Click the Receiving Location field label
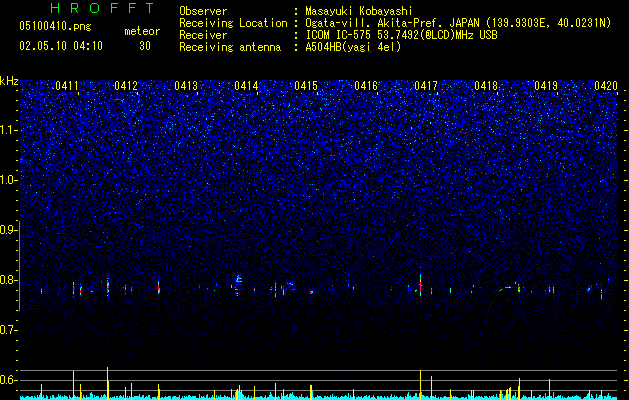The image size is (629, 400). (233, 23)
